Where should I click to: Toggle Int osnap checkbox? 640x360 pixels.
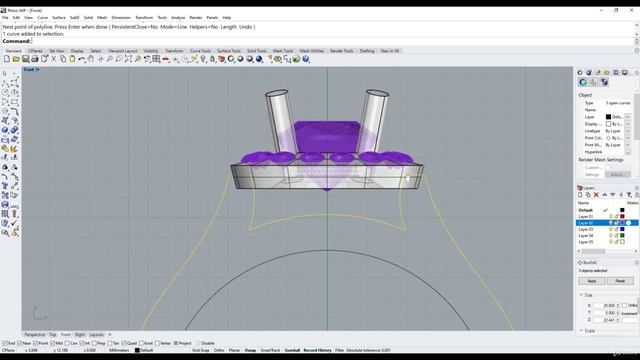pyautogui.click(x=82, y=343)
